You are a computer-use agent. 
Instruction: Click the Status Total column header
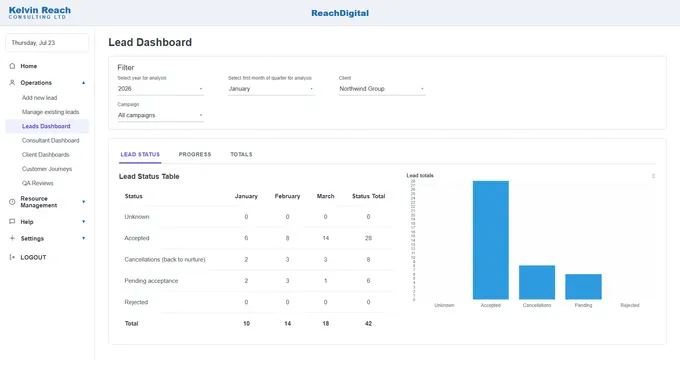[x=369, y=196]
